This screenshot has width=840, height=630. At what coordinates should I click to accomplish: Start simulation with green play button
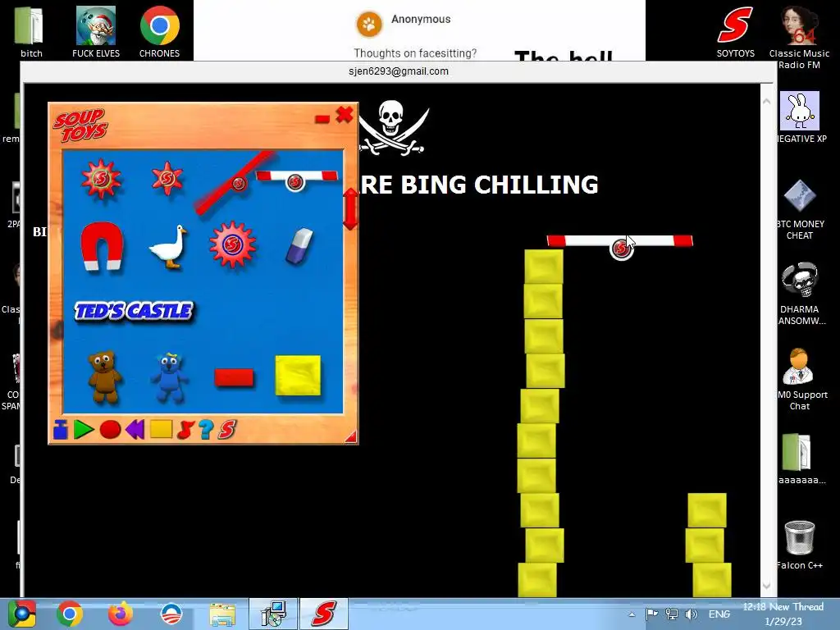83,430
